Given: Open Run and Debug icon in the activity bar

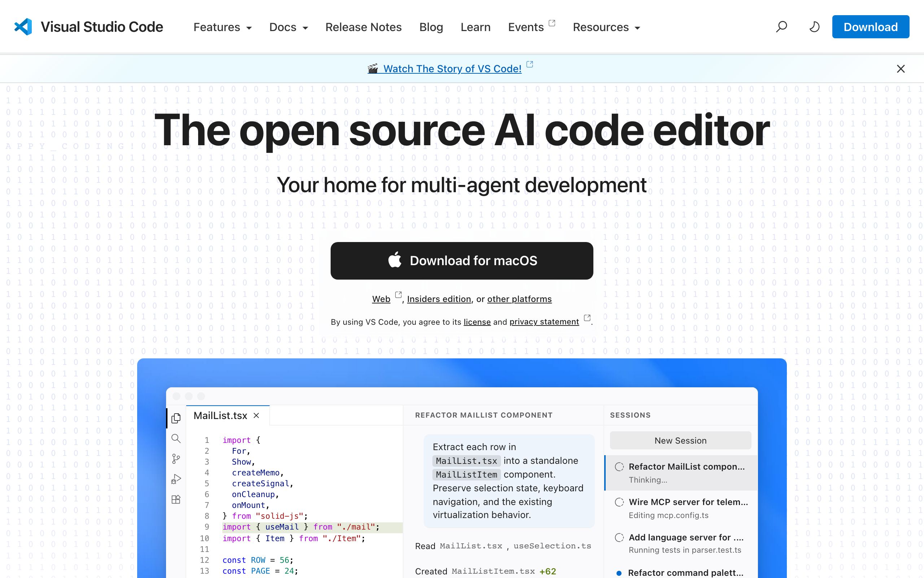Looking at the screenshot, I should coord(176,479).
